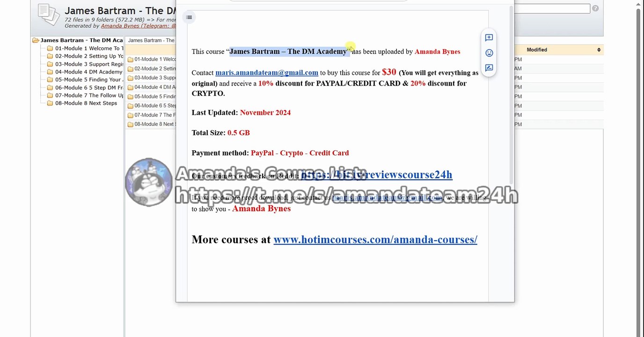Image resolution: width=644 pixels, height=337 pixels.
Task: Click the folder icon for 01-Module 1 in the tree
Action: tap(50, 48)
